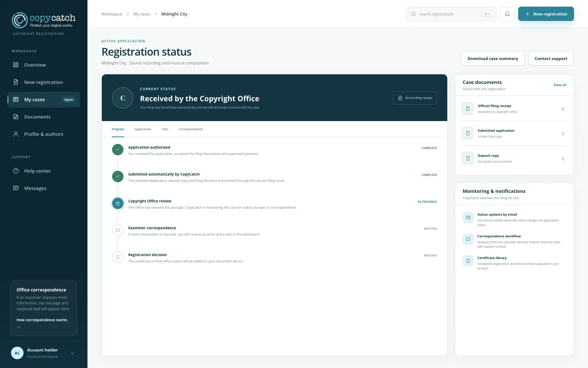Open the Secure filing receipt
This screenshot has width=588, height=368.
coord(415,98)
